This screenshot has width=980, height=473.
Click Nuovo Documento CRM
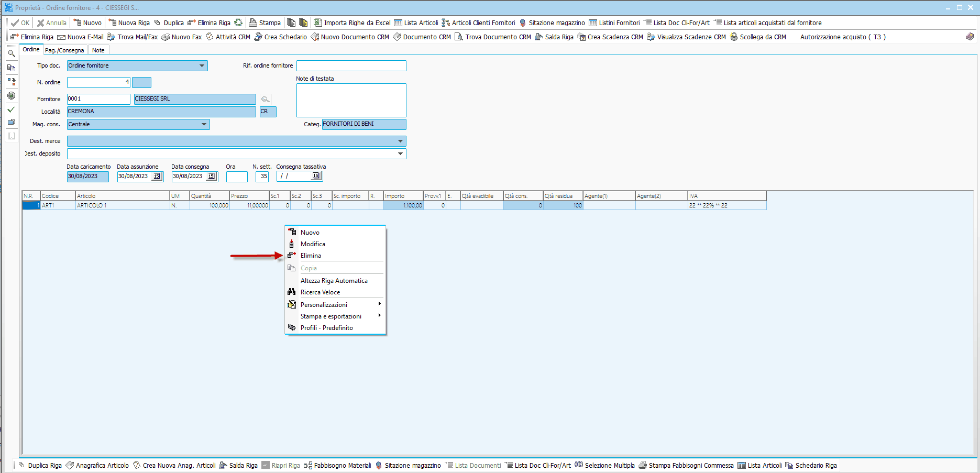(x=350, y=37)
